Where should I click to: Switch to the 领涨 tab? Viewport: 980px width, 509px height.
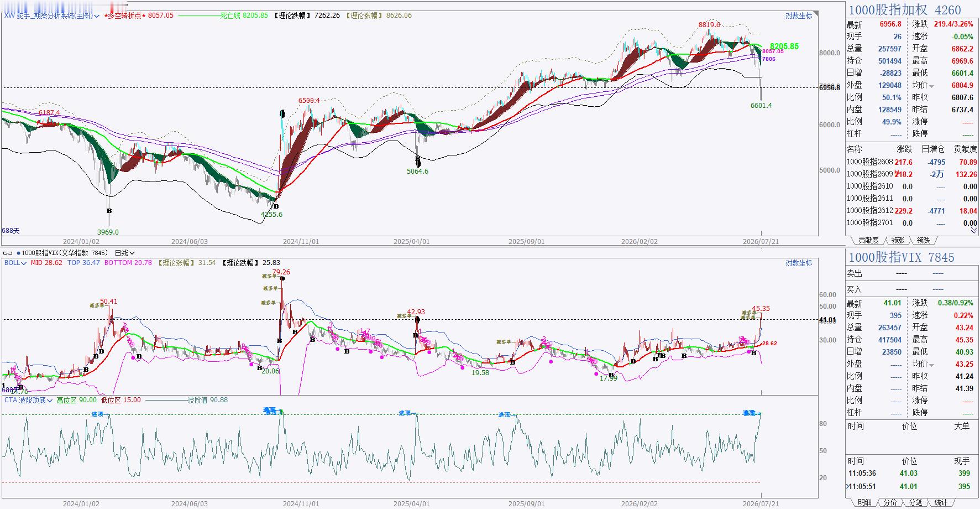click(x=898, y=240)
